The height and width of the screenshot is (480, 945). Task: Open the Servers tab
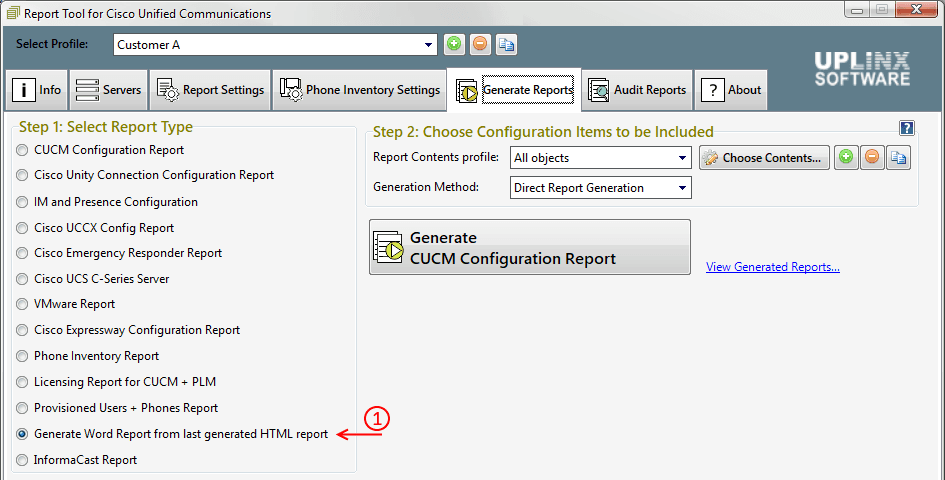108,90
